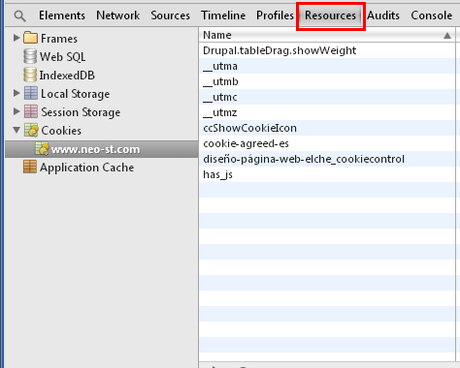The image size is (460, 368).
Task: Open the Profiles tab
Action: click(275, 15)
